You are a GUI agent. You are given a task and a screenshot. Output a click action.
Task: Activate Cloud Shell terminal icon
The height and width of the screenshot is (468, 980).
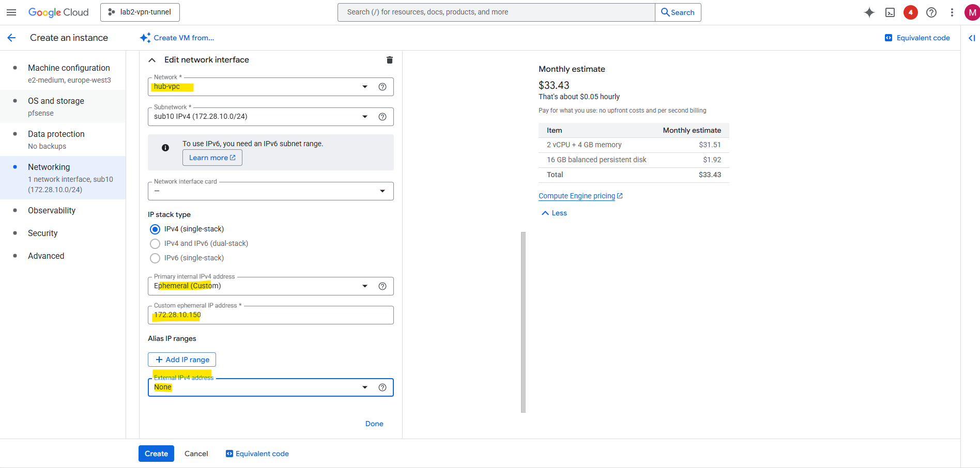(x=890, y=12)
